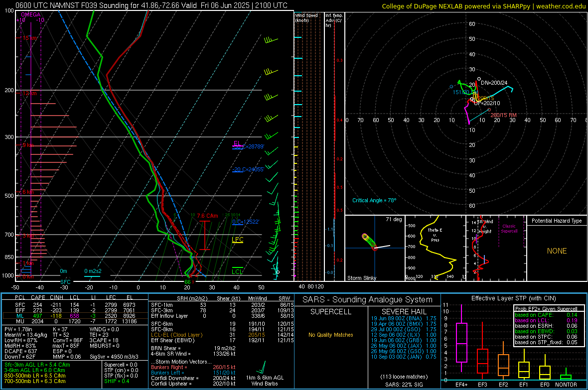Image resolution: width=588 pixels, height=390 pixels.
Task: Select the 260/15 RM storm motion marker
Action: (x=503, y=115)
